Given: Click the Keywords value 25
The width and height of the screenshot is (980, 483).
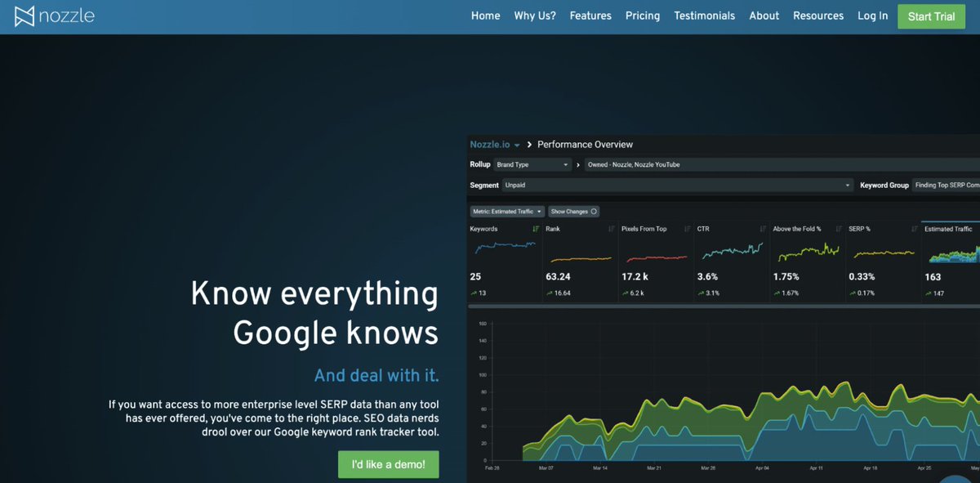Looking at the screenshot, I should (x=475, y=277).
